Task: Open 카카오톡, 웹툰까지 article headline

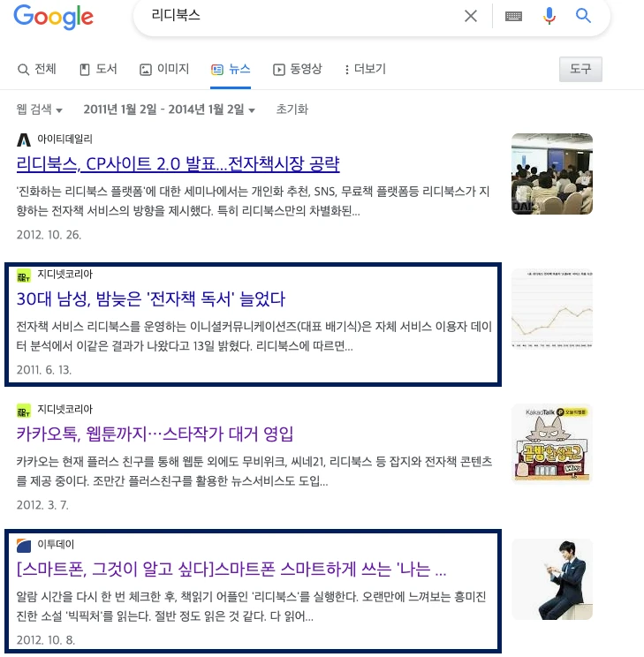Action: pos(155,434)
